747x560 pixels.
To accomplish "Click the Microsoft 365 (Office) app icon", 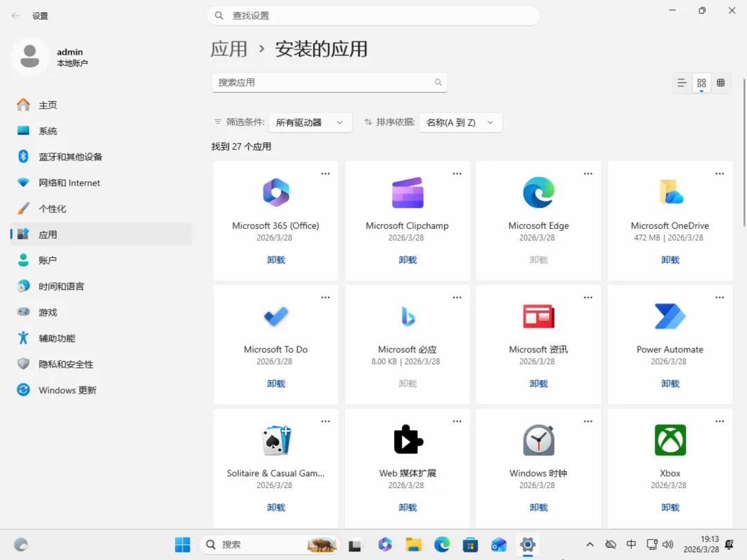I will (276, 192).
